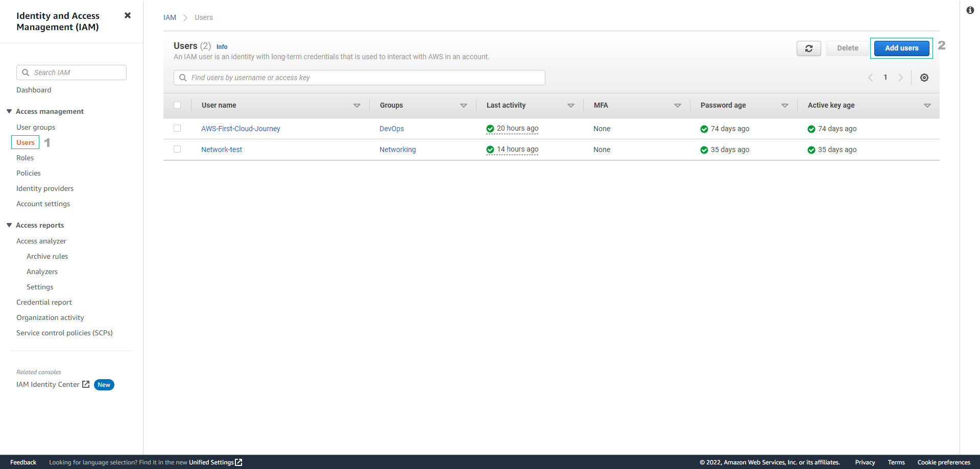Screen dimensions: 980x469
Task: Click the refresh users button
Action: click(808, 48)
